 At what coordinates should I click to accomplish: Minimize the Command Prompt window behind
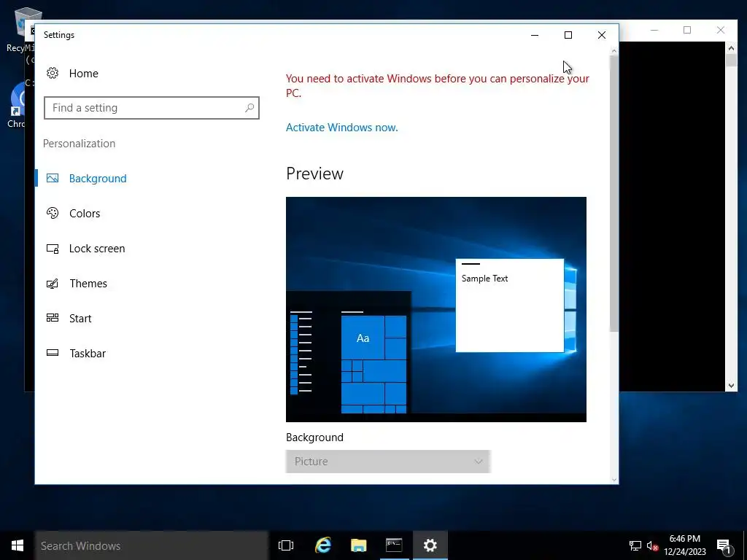[x=654, y=30]
